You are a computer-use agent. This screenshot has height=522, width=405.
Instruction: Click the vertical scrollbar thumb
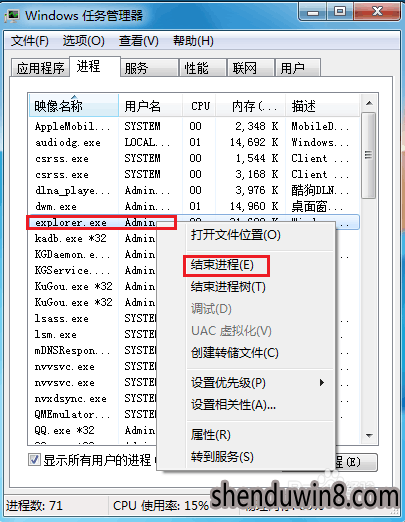click(x=369, y=155)
